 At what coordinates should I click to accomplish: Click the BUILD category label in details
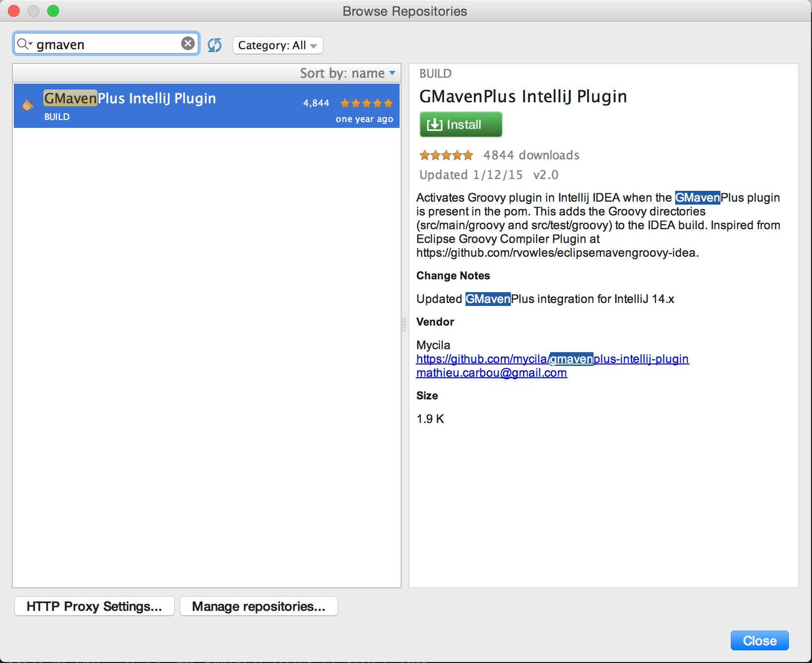pyautogui.click(x=435, y=74)
